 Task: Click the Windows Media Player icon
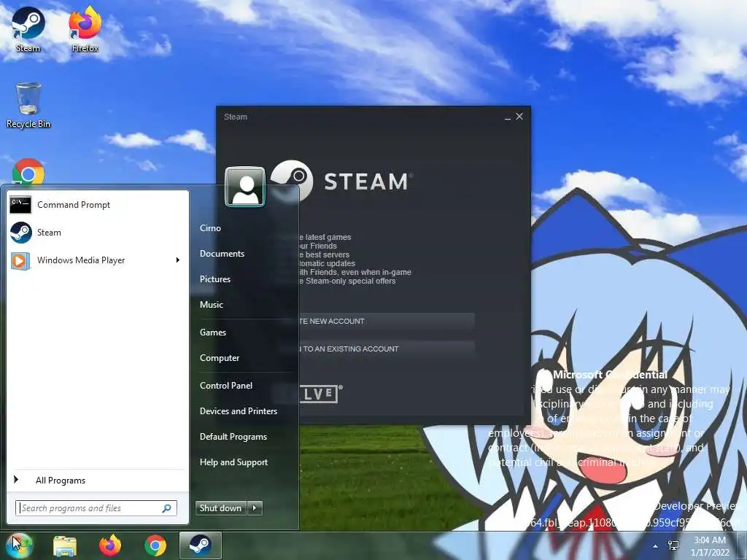point(20,260)
